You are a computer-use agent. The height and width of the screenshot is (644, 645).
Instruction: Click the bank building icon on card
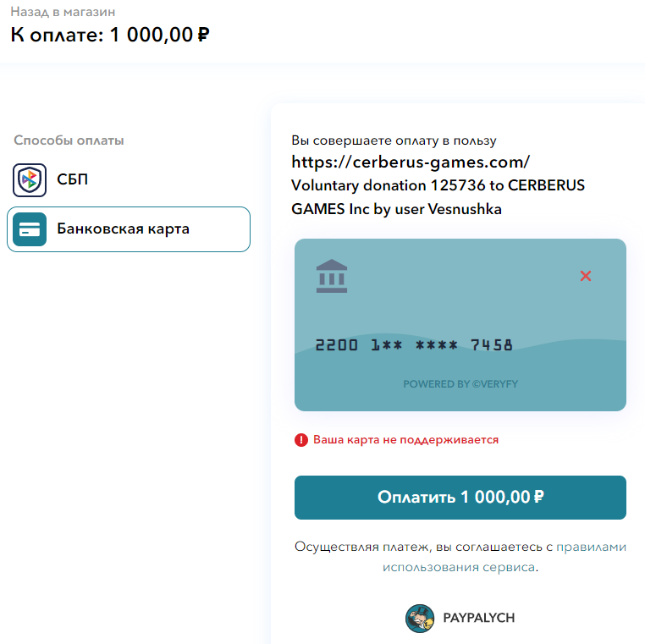click(x=332, y=277)
